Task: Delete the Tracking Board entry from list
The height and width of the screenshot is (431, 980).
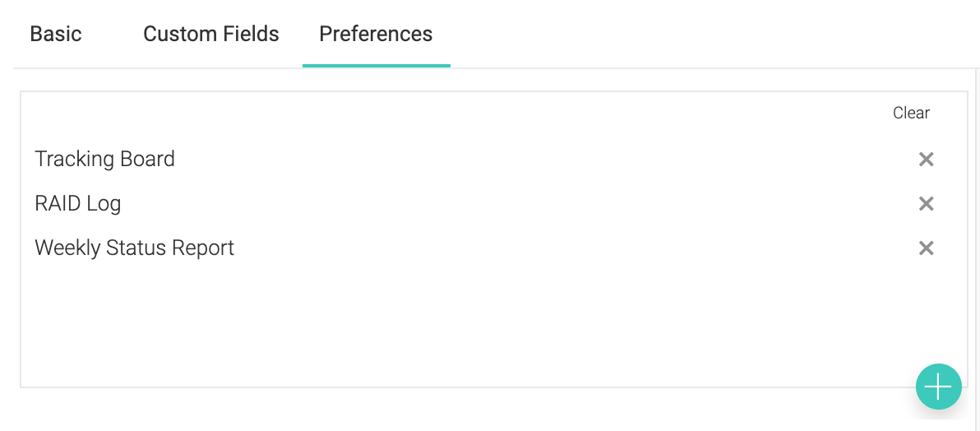Action: (x=926, y=160)
